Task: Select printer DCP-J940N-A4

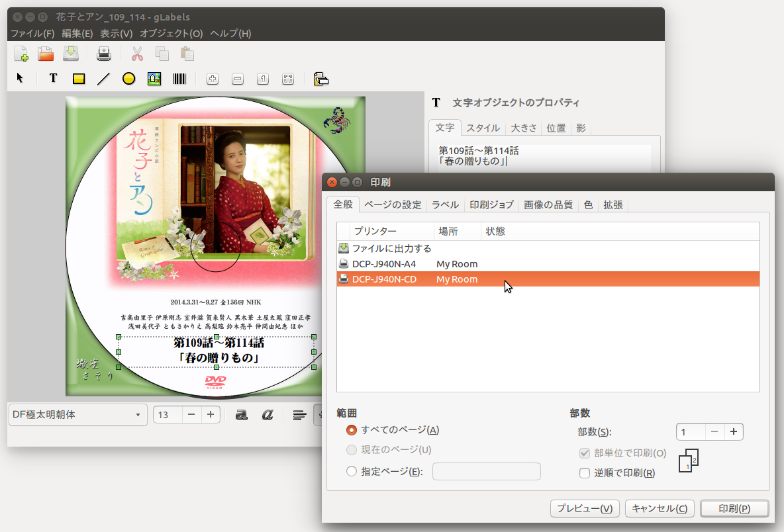Action: tap(548, 264)
